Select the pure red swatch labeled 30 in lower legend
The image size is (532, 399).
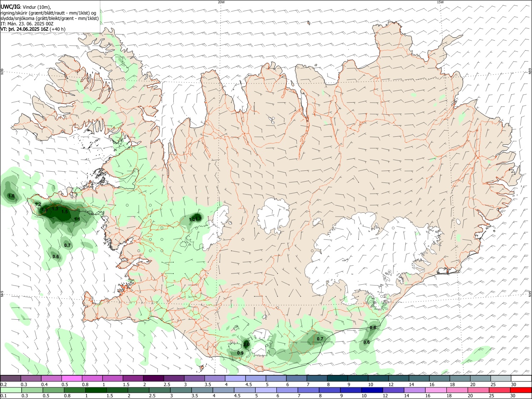click(x=521, y=390)
